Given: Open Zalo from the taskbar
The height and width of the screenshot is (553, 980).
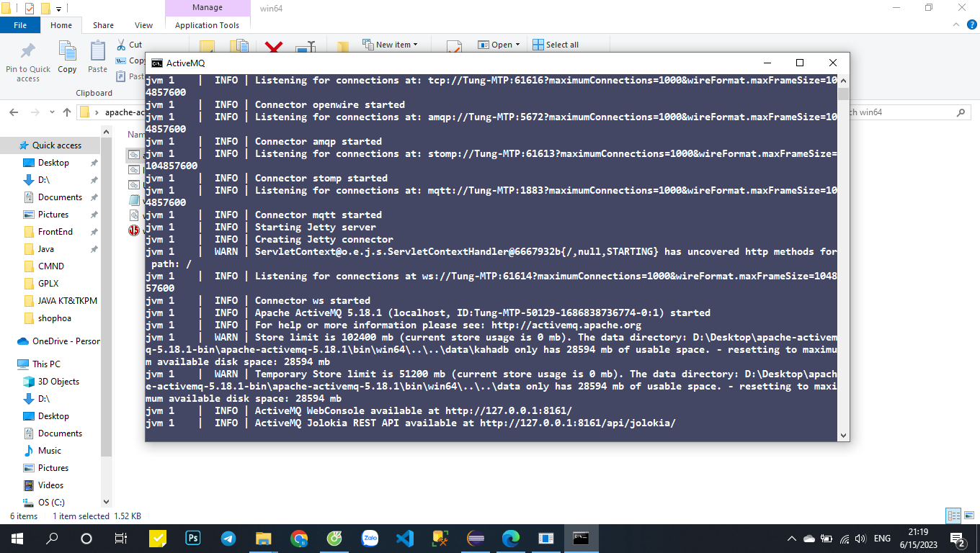Looking at the screenshot, I should [x=370, y=538].
